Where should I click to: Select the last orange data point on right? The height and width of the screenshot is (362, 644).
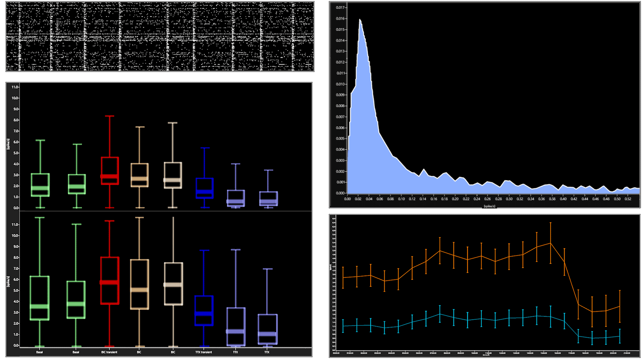point(620,306)
